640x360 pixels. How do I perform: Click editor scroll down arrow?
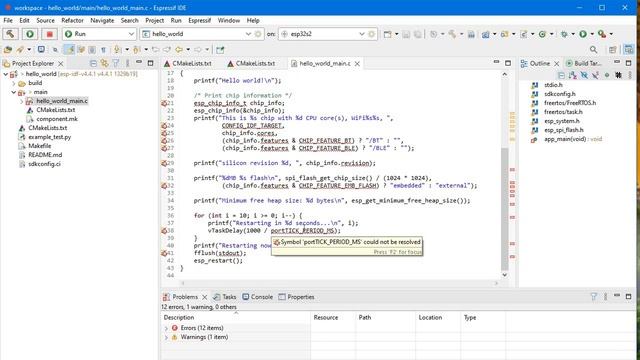[504, 275]
